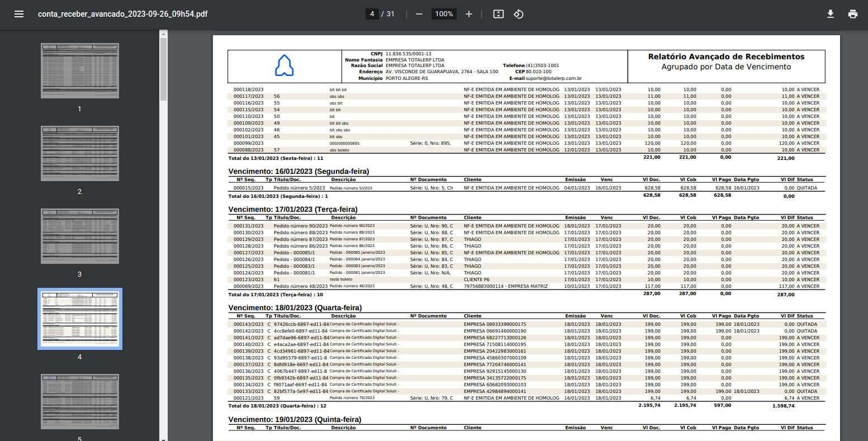Click the fit to page icon
The image size is (868, 441).
[499, 14]
